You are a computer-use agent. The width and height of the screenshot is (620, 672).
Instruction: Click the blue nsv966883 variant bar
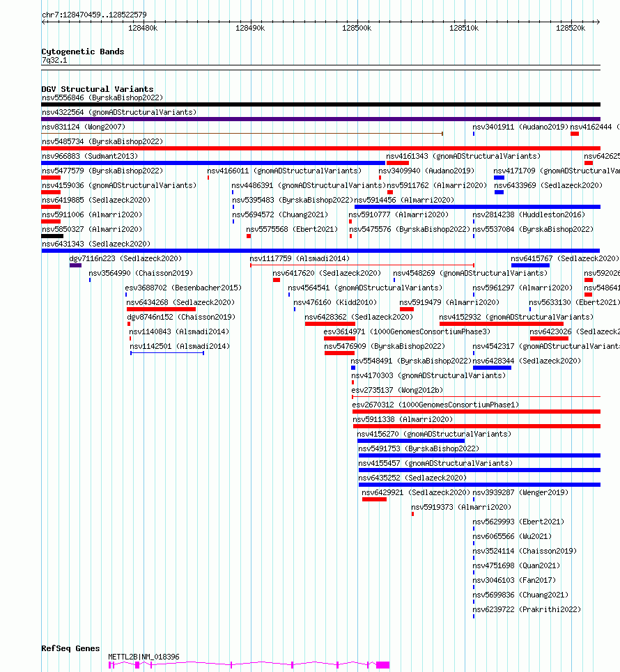click(213, 163)
